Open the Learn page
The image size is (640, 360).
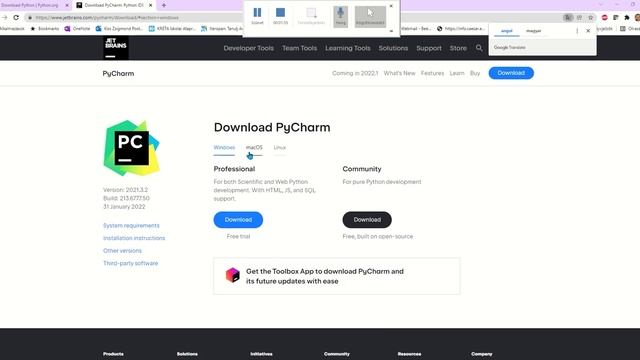coord(457,73)
